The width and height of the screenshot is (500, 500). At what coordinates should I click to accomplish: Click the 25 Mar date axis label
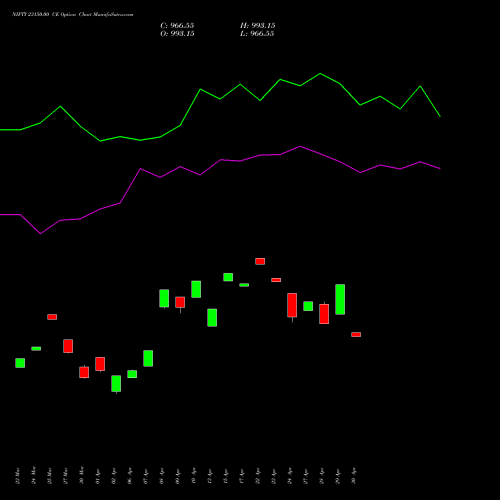click(50, 476)
